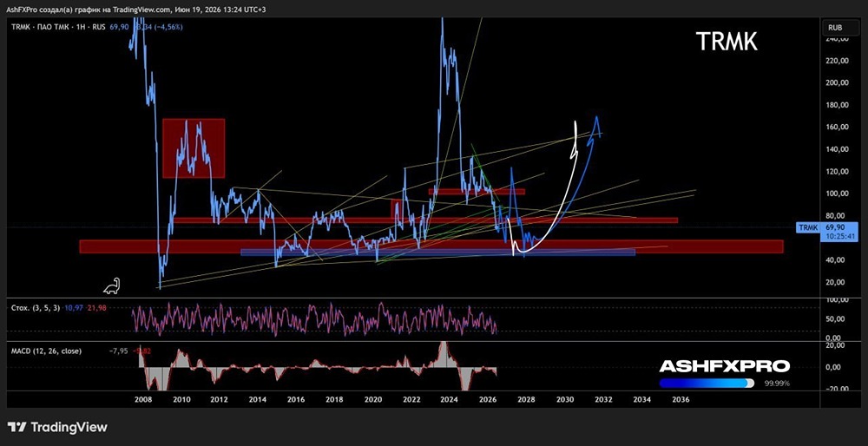
Task: Click the current price label 69,90 on the price axis
Action: (x=836, y=227)
